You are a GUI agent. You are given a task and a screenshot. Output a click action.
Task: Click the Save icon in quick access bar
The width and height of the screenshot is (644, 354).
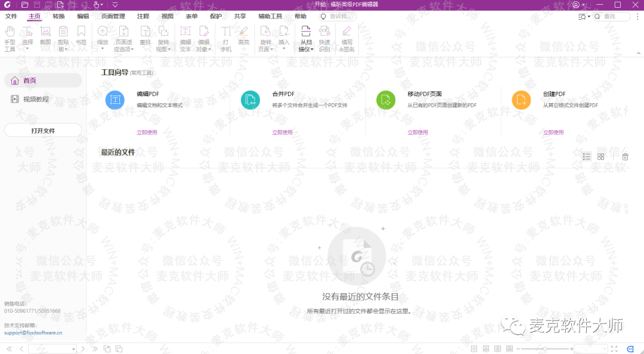pyautogui.click(x=37, y=5)
